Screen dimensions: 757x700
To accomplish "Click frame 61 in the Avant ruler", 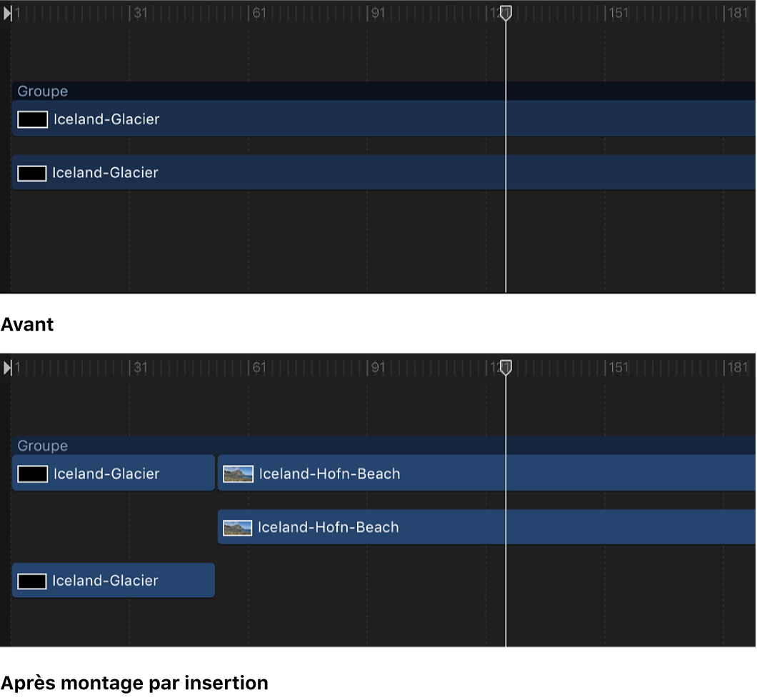I will [x=259, y=13].
